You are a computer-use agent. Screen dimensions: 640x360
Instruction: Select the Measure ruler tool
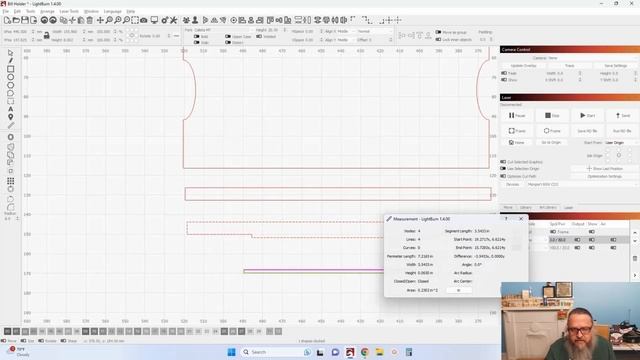coord(11,125)
